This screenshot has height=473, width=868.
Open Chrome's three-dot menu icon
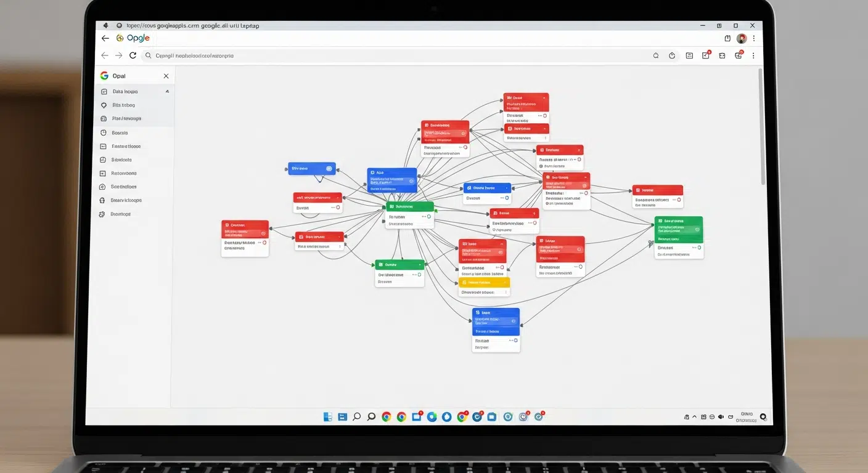(753, 55)
